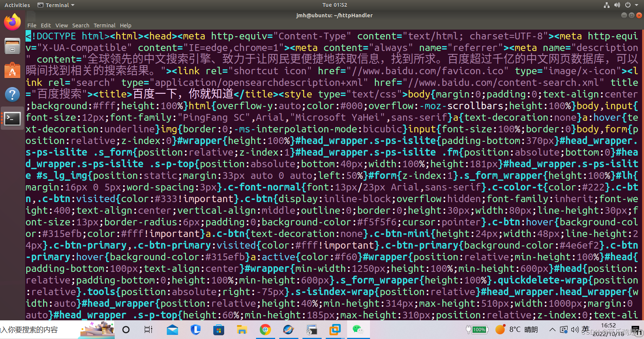This screenshot has height=339, width=644.
Task: Click the network status icon in top bar
Action: coord(607,5)
